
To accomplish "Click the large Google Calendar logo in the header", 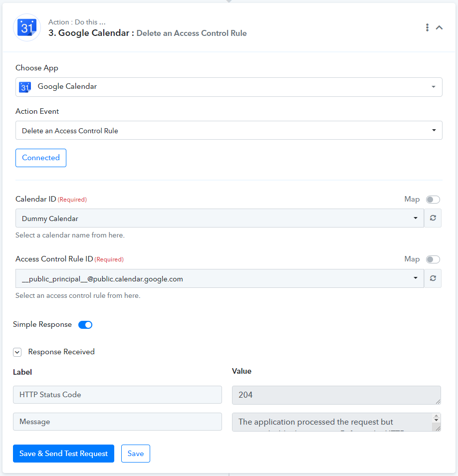I will (27, 27).
